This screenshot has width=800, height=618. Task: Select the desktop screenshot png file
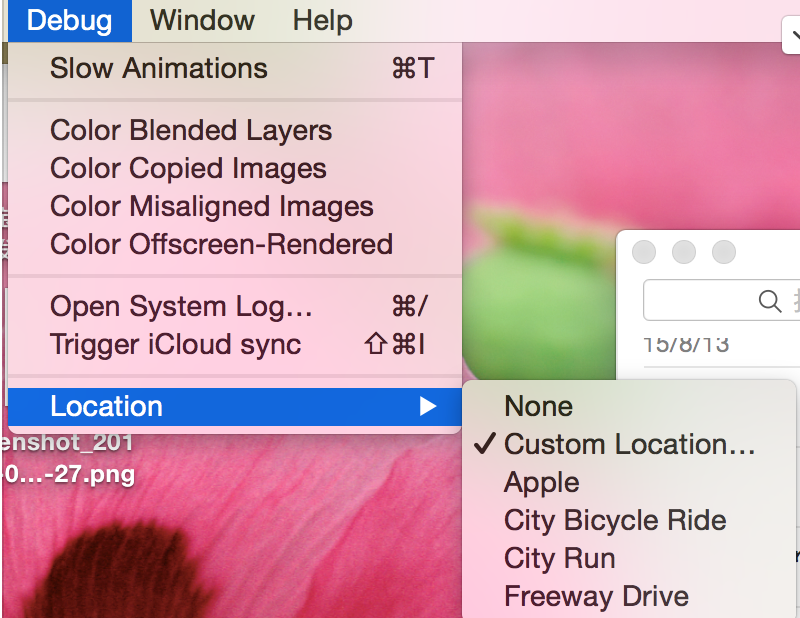[68, 458]
